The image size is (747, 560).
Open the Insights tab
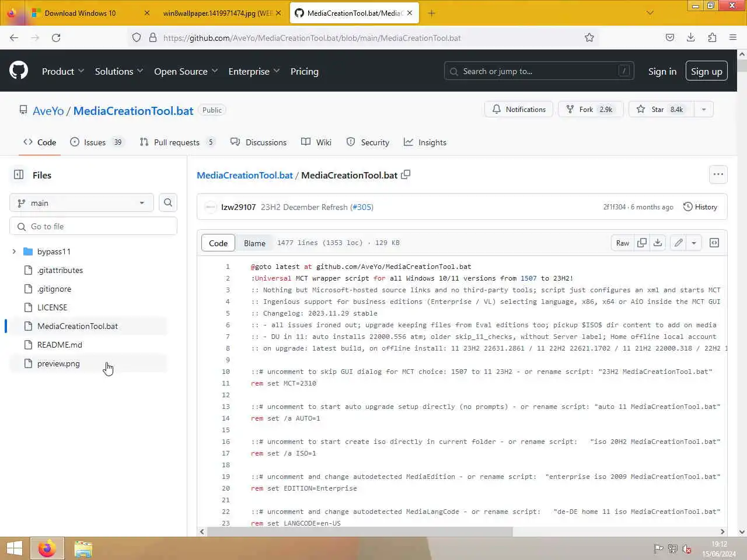click(x=425, y=142)
